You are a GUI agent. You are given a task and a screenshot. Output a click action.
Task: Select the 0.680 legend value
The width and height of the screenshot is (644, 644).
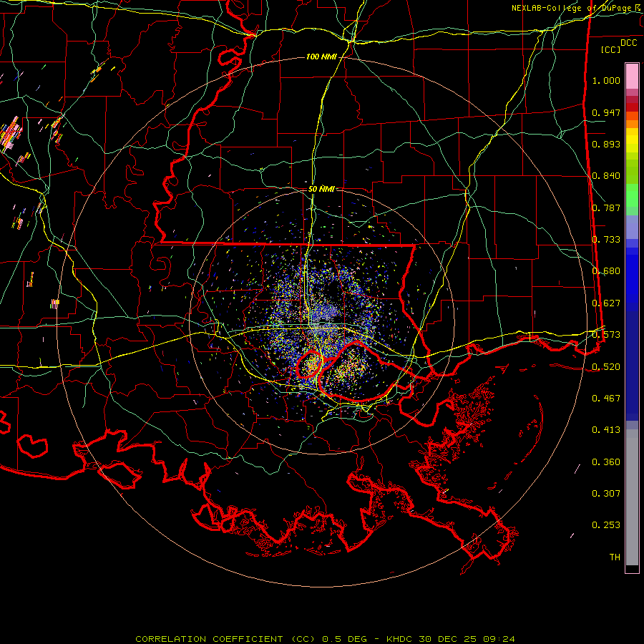[x=606, y=271]
